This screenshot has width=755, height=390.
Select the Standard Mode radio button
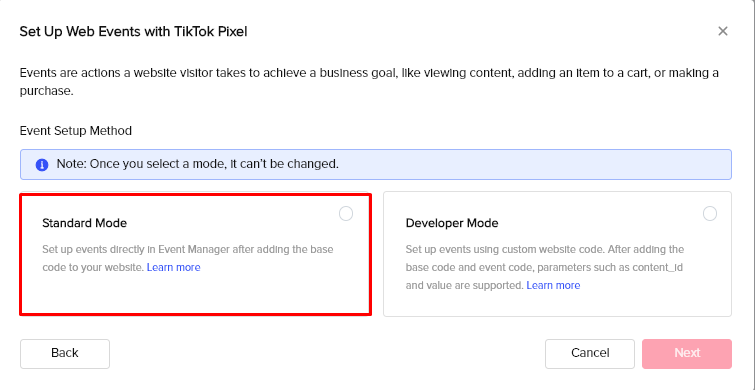pyautogui.click(x=346, y=213)
